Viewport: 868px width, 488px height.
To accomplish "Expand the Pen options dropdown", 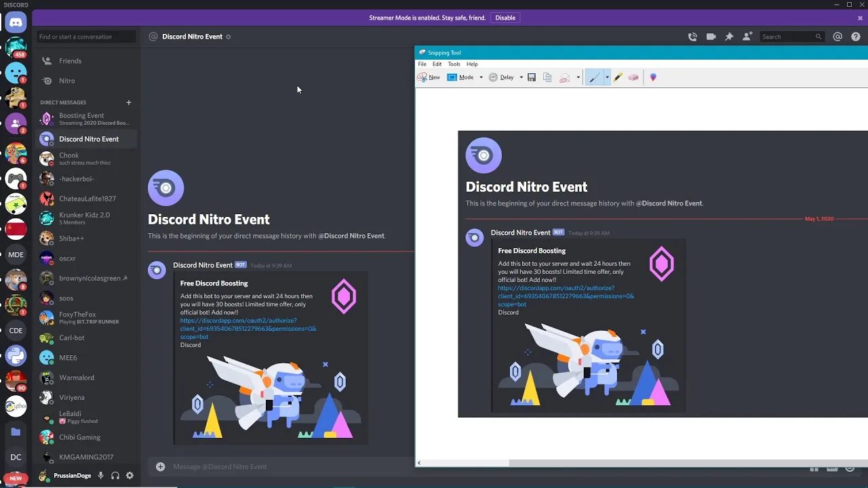I will [607, 77].
